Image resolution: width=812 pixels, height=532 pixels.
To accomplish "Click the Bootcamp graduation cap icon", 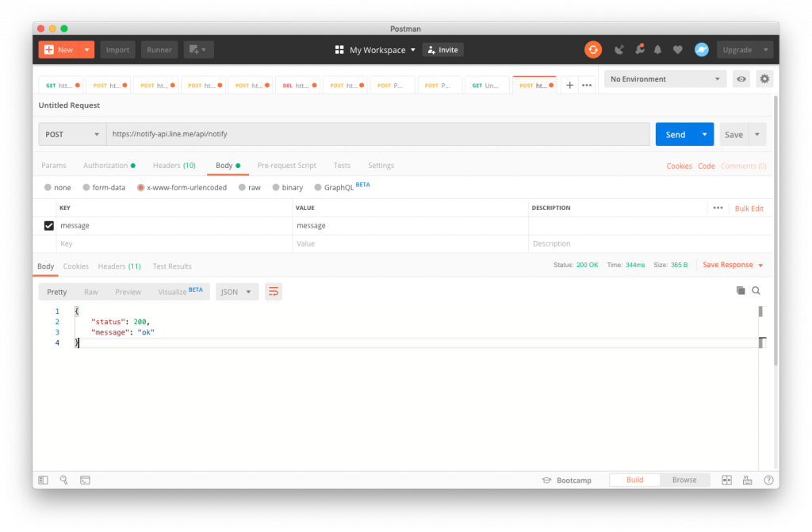I will 546,480.
